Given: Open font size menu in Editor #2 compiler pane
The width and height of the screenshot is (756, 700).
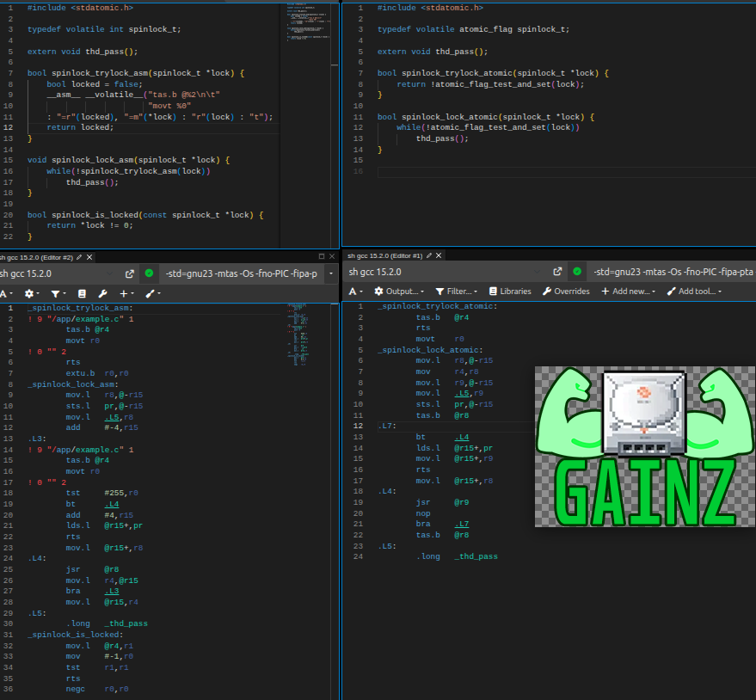Looking at the screenshot, I should coord(6,293).
